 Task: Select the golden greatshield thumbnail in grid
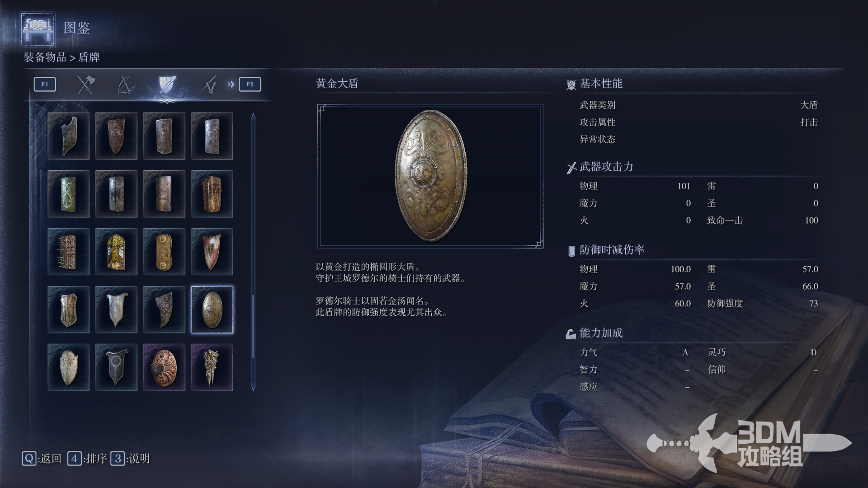coord(212,310)
